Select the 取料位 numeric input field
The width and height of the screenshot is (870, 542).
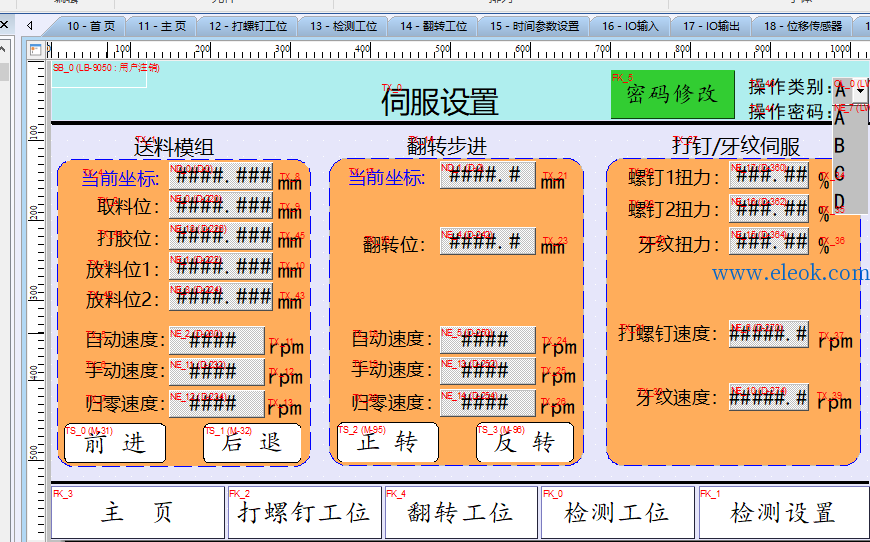tap(221, 206)
